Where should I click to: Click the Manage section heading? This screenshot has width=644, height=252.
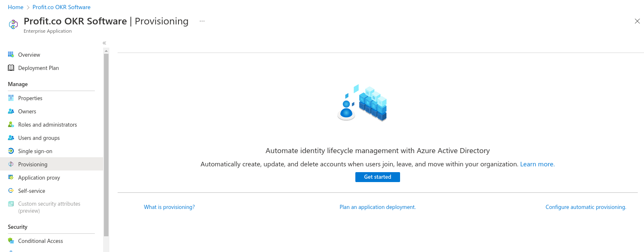pos(18,84)
